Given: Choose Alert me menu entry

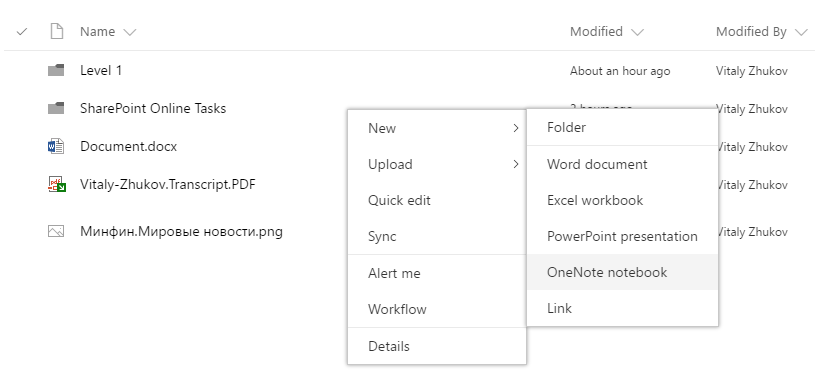Looking at the screenshot, I should click(x=437, y=273).
